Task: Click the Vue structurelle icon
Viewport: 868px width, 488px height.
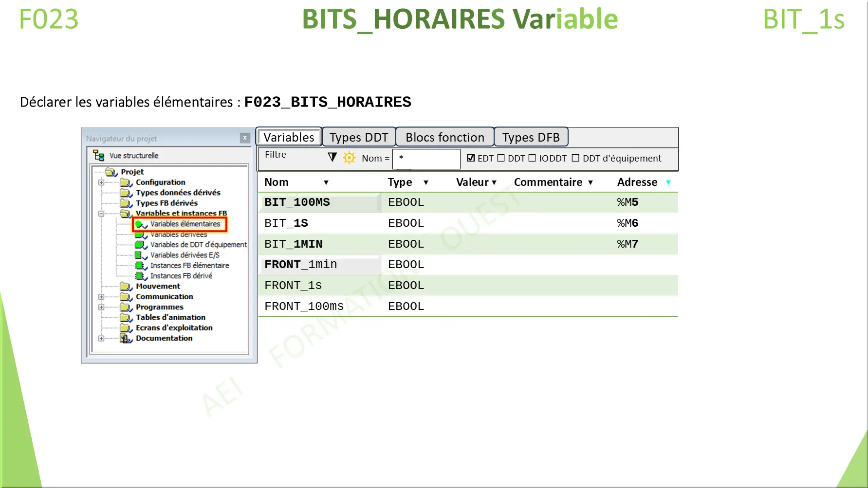Action: point(99,156)
